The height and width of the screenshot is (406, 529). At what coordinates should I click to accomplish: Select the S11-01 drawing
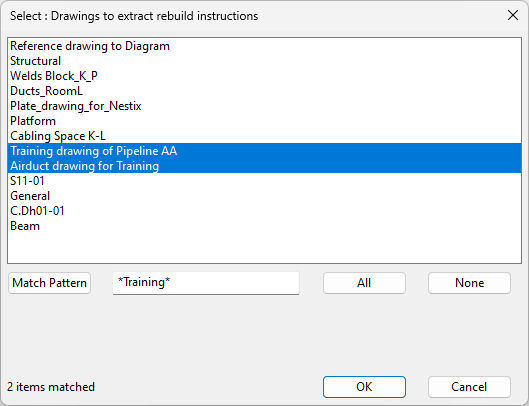click(x=264, y=181)
